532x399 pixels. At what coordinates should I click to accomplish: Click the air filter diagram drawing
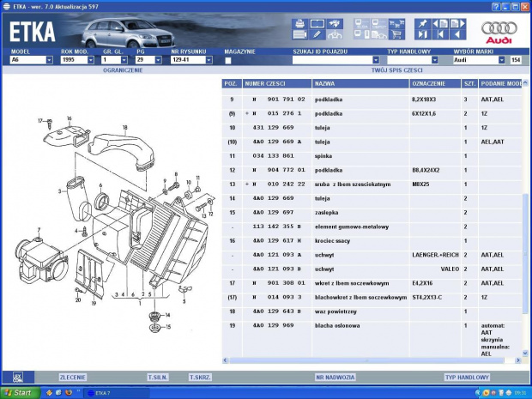(115, 224)
